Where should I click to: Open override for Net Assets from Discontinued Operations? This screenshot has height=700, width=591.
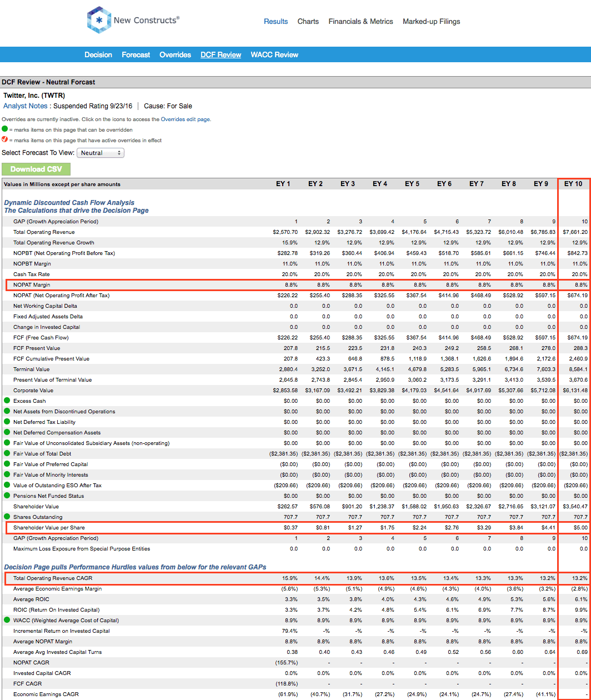tap(7, 411)
